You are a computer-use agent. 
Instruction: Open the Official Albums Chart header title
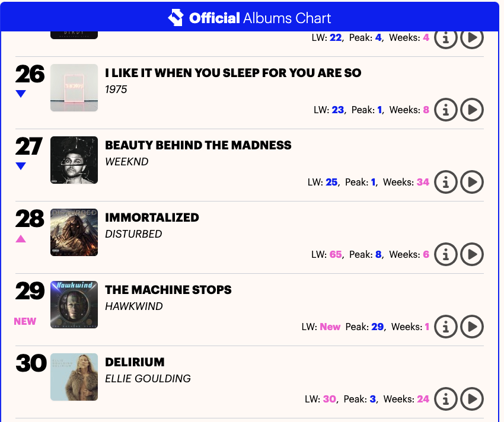pyautogui.click(x=260, y=18)
